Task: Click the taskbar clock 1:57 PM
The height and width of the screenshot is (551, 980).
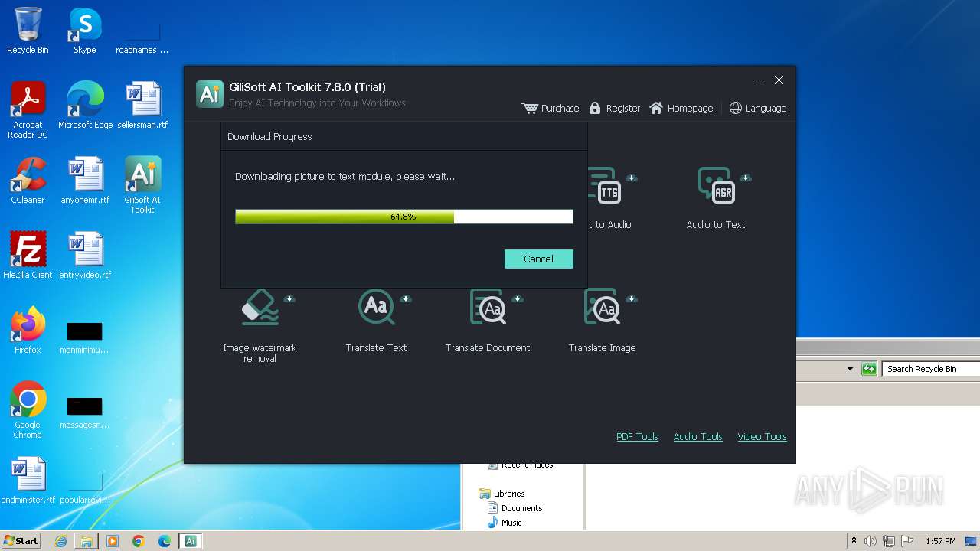Action: click(x=940, y=541)
